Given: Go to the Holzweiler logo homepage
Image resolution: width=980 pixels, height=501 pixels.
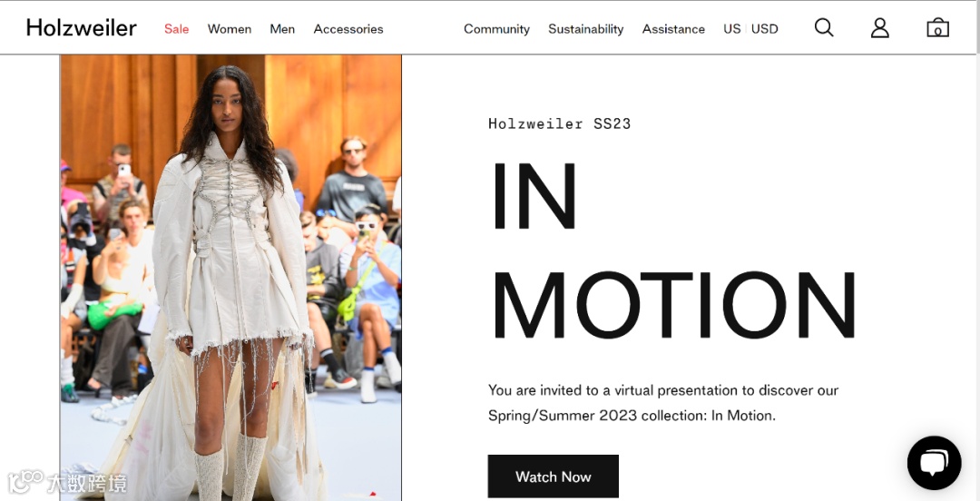Looking at the screenshot, I should click(82, 28).
